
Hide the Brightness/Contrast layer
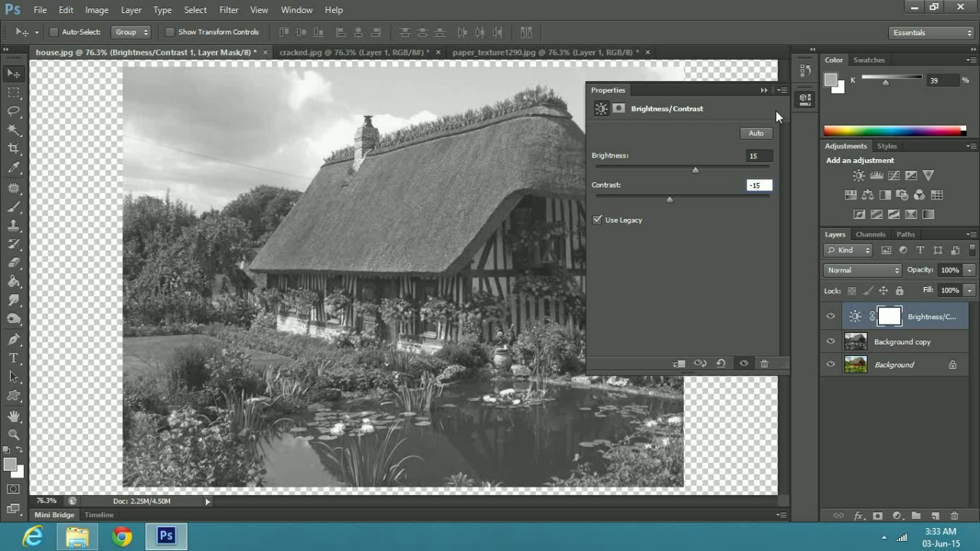[831, 317]
